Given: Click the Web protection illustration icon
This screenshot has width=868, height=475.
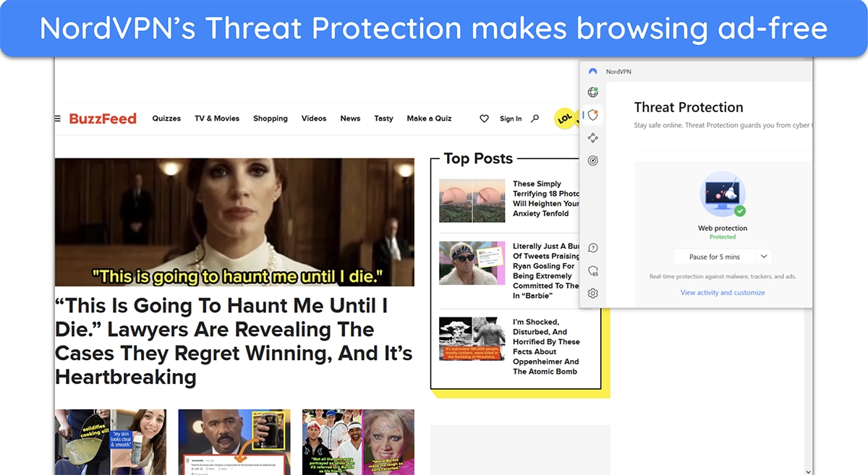Looking at the screenshot, I should pyautogui.click(x=723, y=196).
